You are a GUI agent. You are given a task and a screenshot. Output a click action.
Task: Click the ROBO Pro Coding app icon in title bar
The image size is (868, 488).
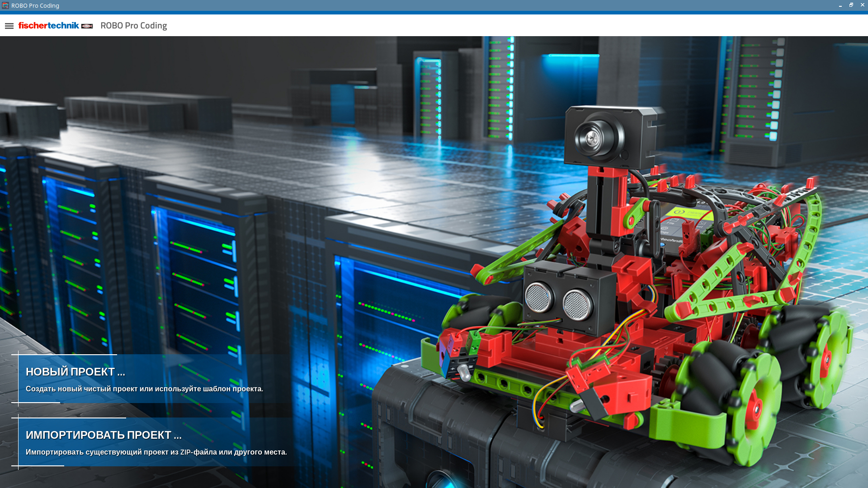point(5,5)
